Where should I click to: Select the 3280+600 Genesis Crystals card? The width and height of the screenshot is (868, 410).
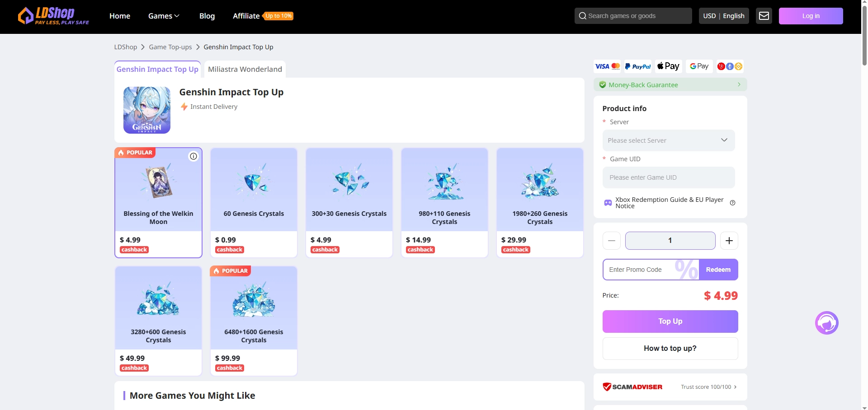[158, 321]
